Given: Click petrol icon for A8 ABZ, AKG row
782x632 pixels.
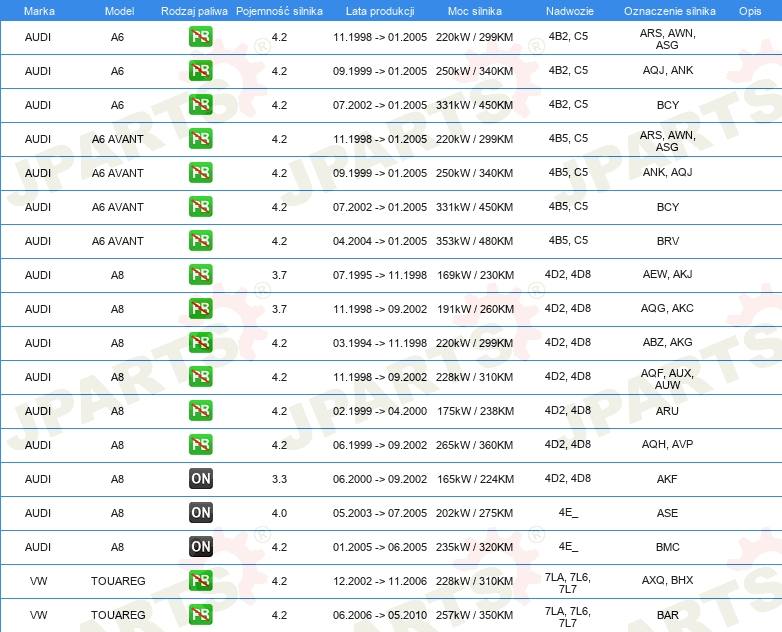Looking at the screenshot, I should [200, 342].
